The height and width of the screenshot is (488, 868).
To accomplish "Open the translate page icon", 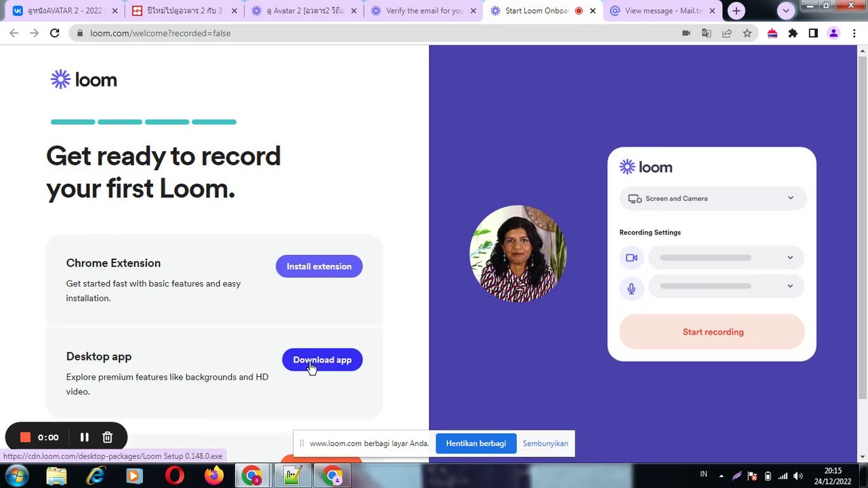I will pyautogui.click(x=706, y=33).
